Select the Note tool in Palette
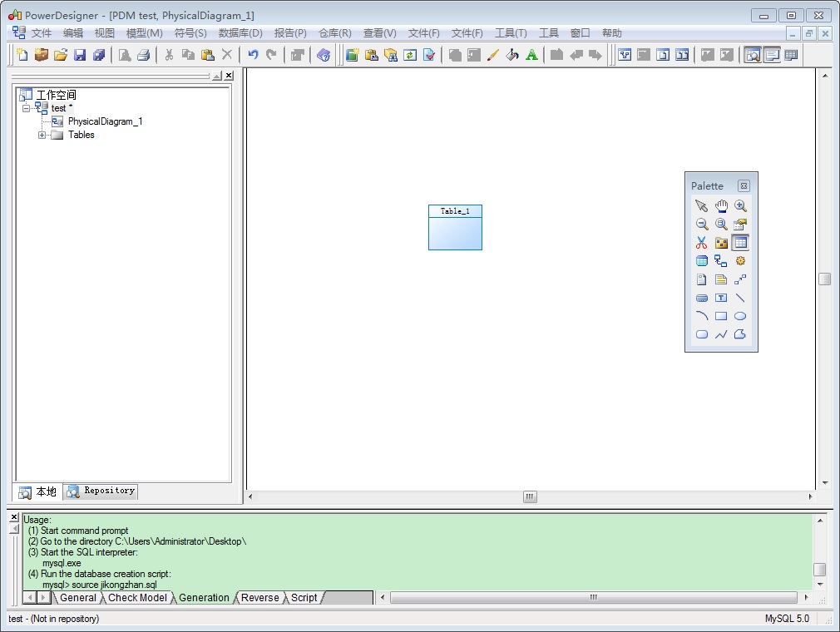The image size is (840, 632). 721,279
